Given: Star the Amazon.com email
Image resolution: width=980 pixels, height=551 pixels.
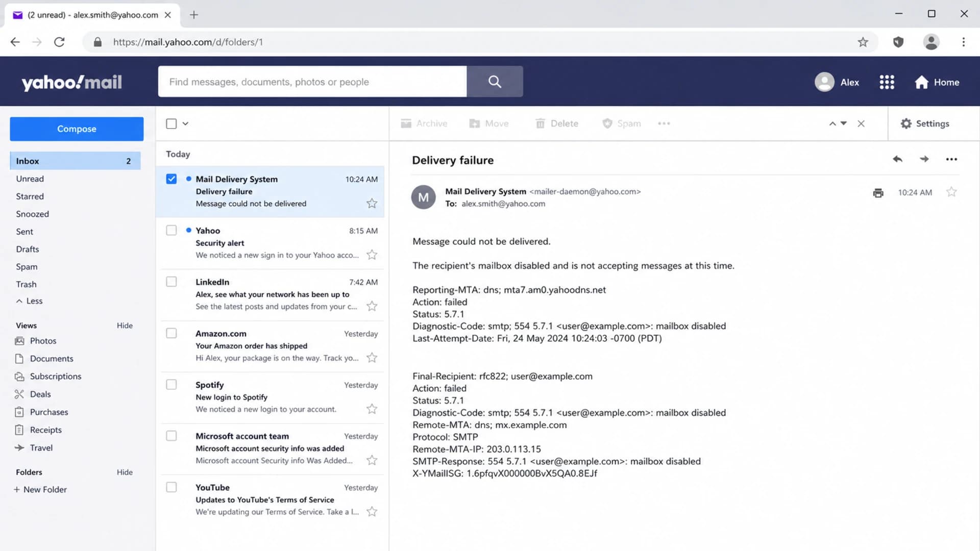Looking at the screenshot, I should (372, 358).
